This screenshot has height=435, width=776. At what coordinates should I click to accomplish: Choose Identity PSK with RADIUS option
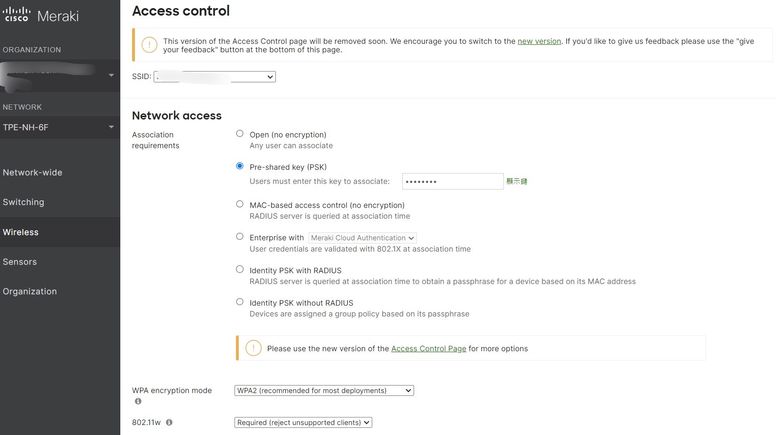coord(240,269)
